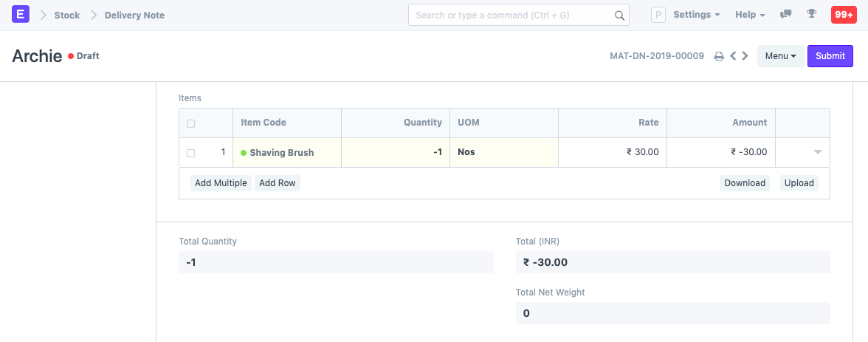Go to previous document arrow
Screen dimensions: 868x342
(733, 56)
